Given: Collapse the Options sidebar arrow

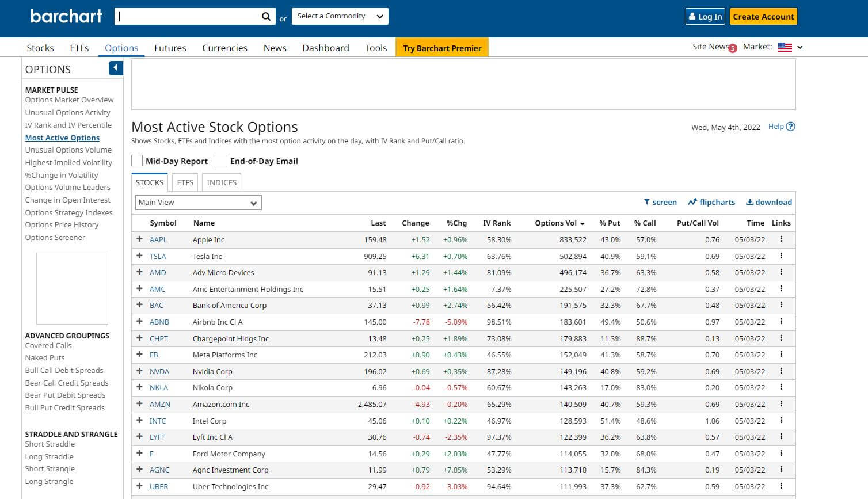Looking at the screenshot, I should (x=116, y=68).
